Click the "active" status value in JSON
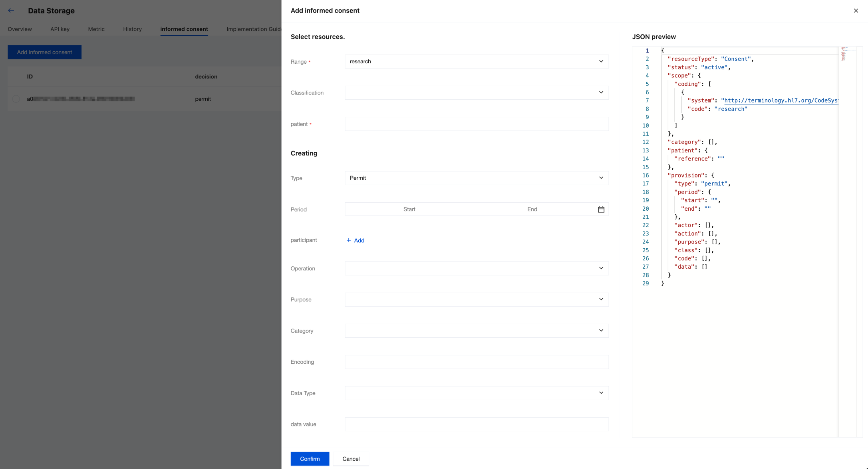 tap(714, 67)
